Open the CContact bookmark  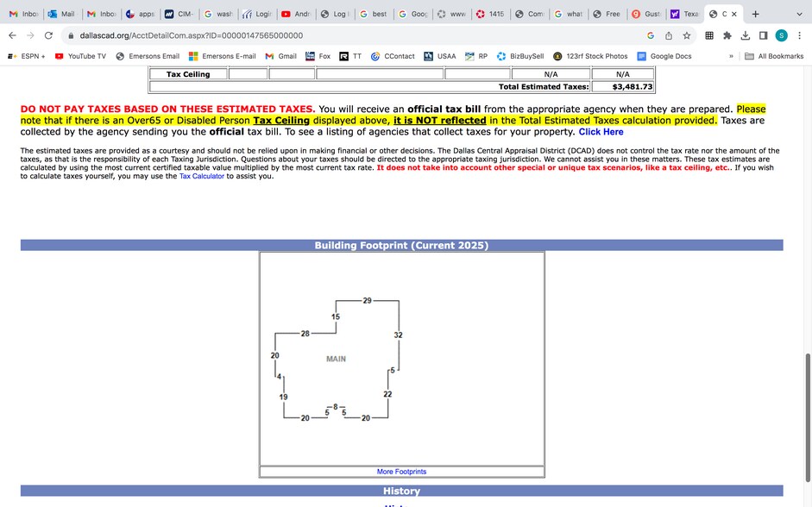(x=393, y=56)
